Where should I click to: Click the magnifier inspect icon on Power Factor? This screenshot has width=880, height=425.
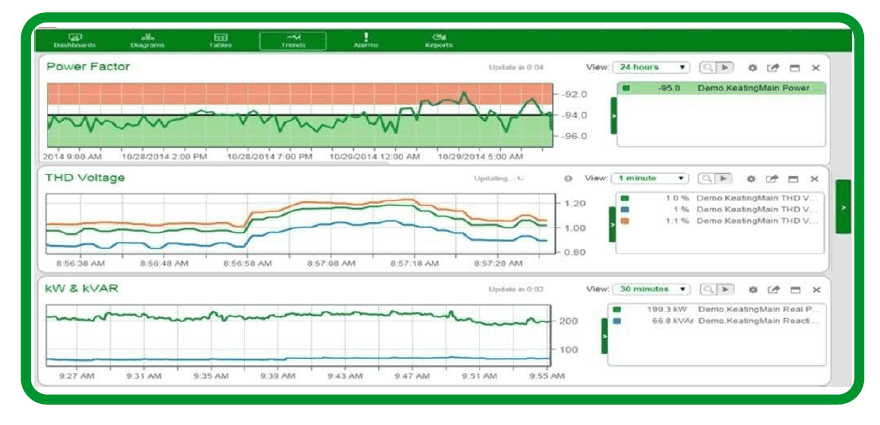(x=707, y=68)
